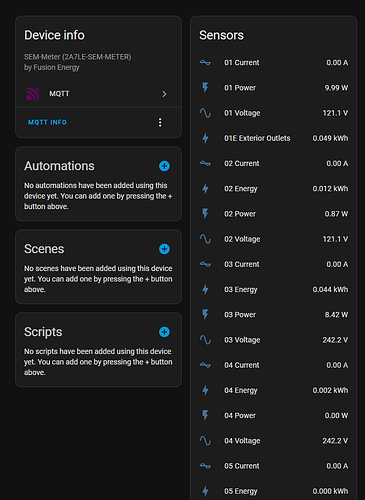Click the 0.002 kWh energy value
The height and width of the screenshot is (500, 365).
pos(330,390)
